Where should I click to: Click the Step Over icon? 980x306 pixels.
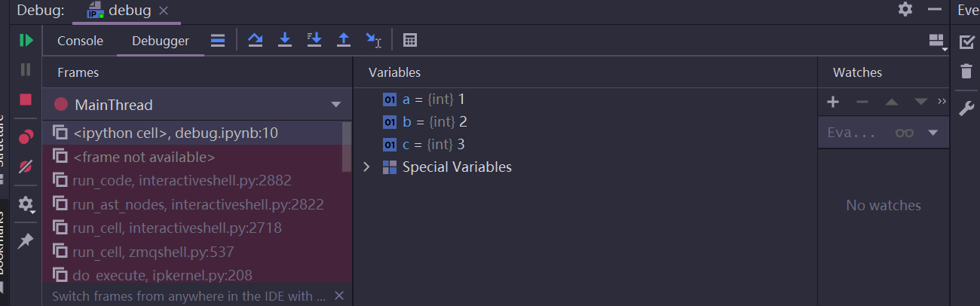[256, 41]
